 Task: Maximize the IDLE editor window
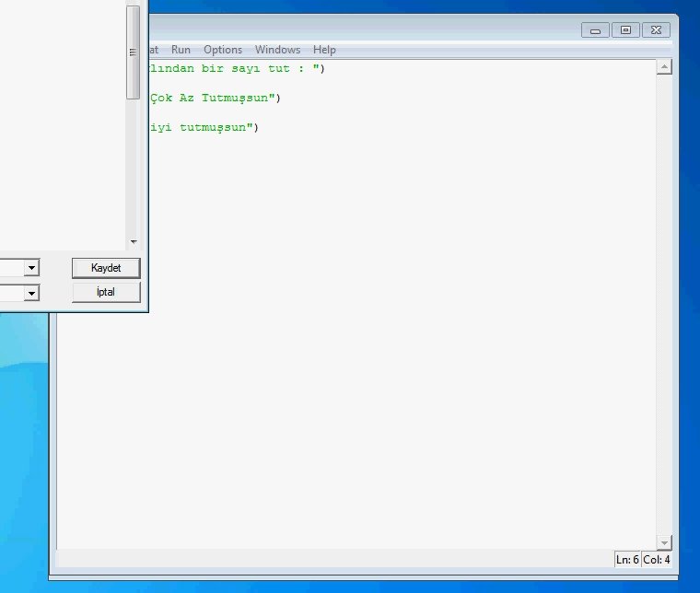[x=625, y=30]
